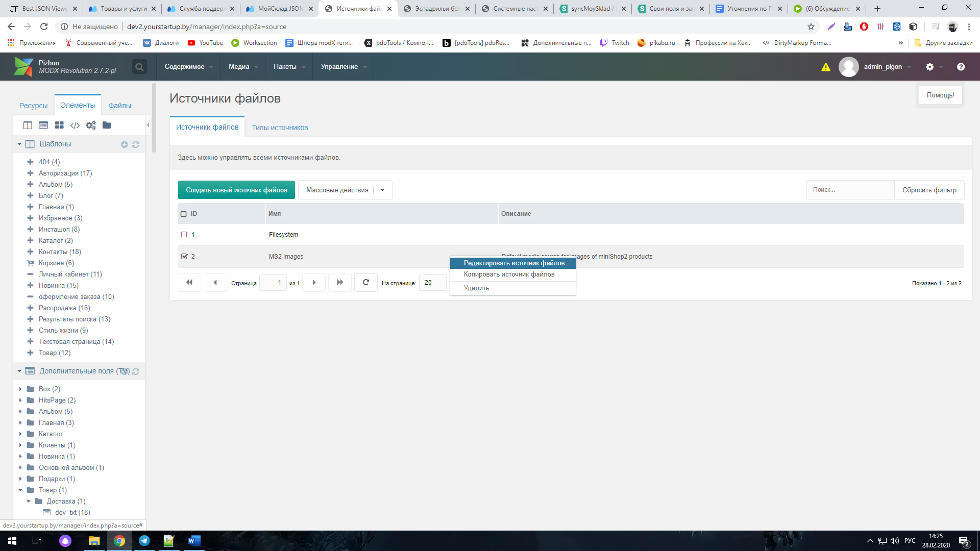The height and width of the screenshot is (551, 980).
Task: Click the help question mark icon
Action: point(961,67)
